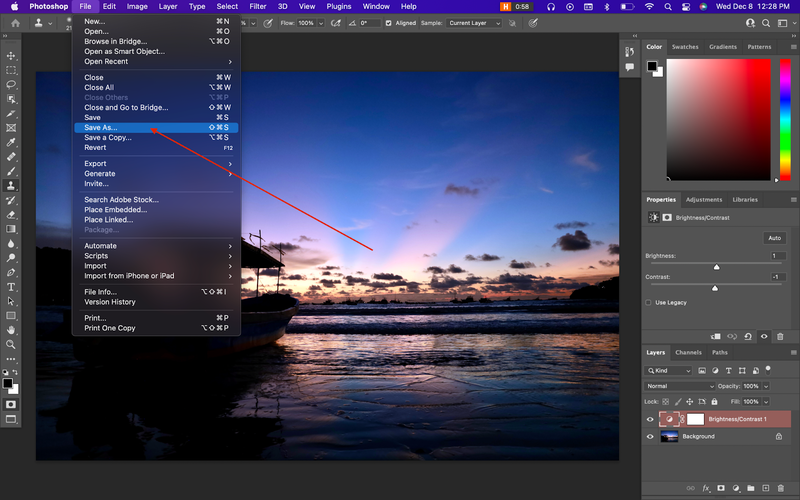Select the Zoom tool in the toolbar
The image size is (800, 500).
pos(12,344)
